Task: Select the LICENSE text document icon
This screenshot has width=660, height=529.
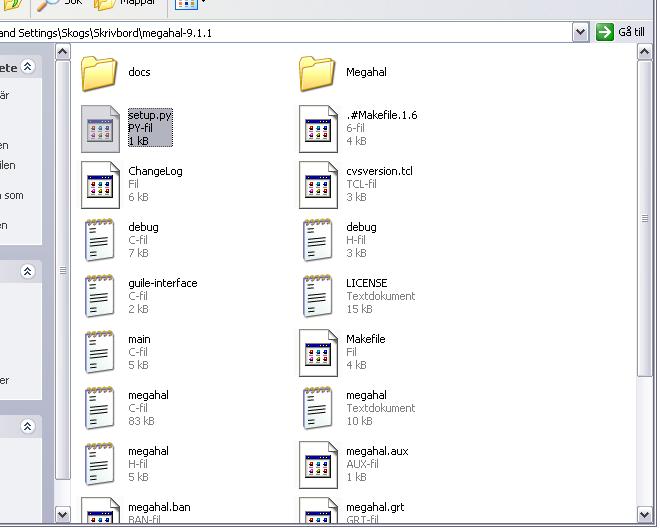Action: point(318,296)
